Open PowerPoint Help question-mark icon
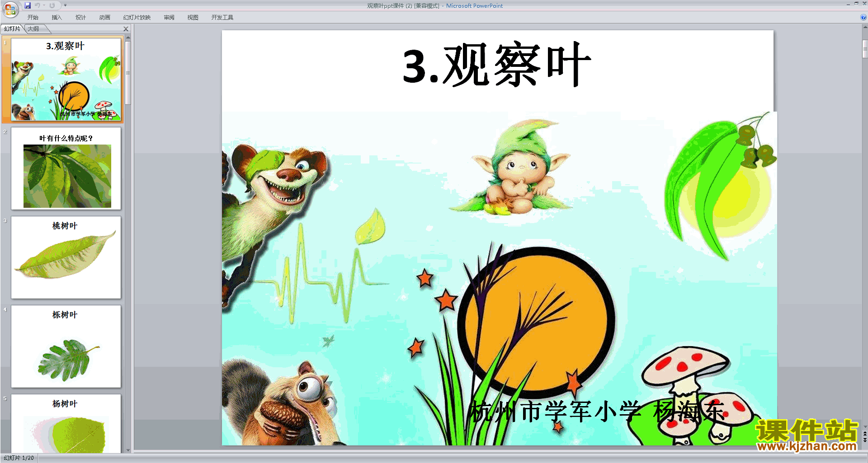Screen dimensions: 868x463 [863, 18]
